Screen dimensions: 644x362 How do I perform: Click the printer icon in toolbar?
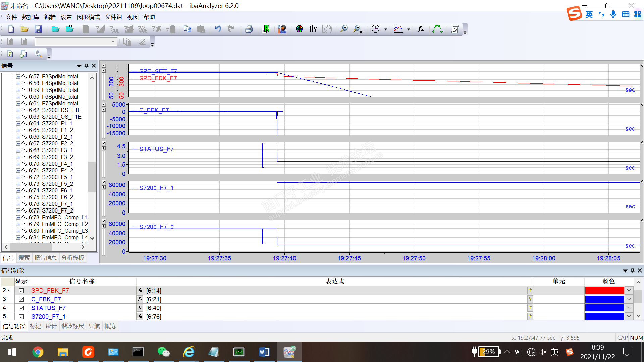[249, 29]
